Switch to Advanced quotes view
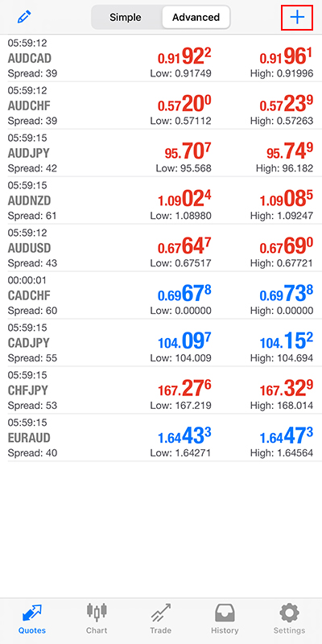This screenshot has width=322, height=644. pyautogui.click(x=196, y=17)
